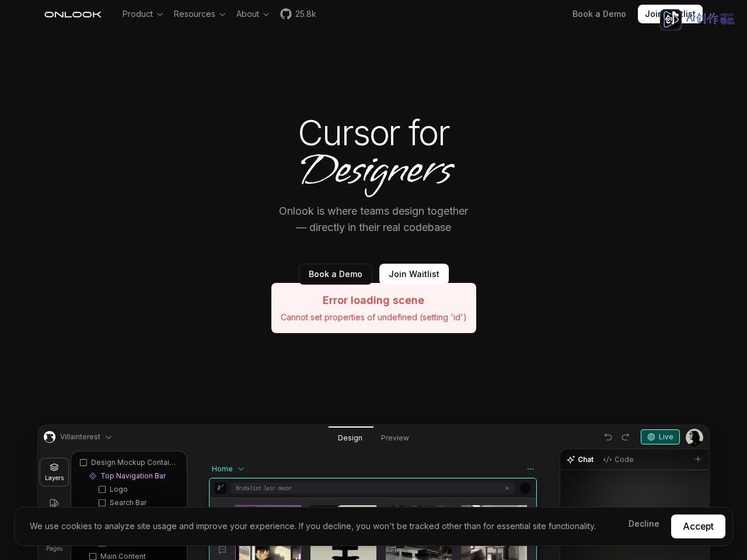The image size is (747, 560).
Task: Switch to the Design tab
Action: (x=350, y=437)
